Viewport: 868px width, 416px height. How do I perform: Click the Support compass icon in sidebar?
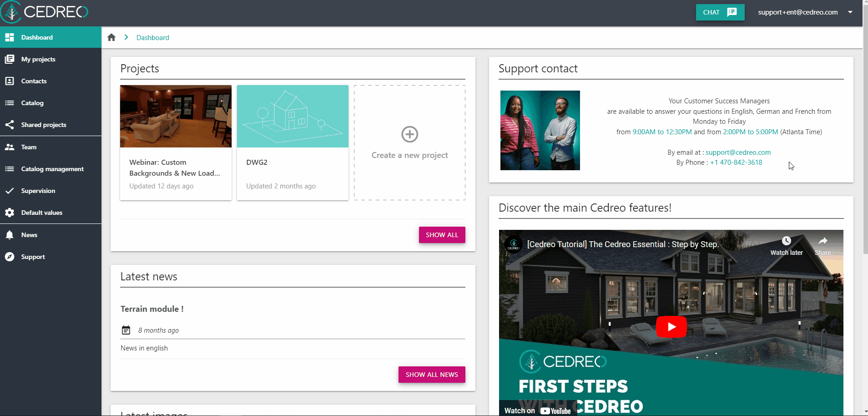coord(10,257)
